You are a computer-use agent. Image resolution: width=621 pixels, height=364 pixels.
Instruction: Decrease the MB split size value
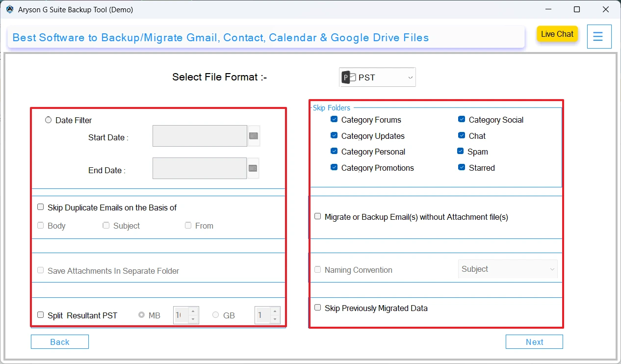[x=193, y=319]
